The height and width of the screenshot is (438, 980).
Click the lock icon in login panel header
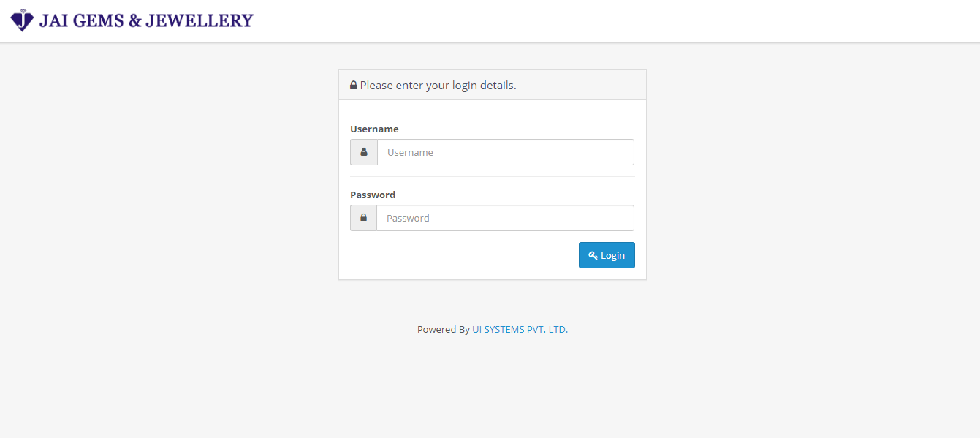pyautogui.click(x=354, y=86)
